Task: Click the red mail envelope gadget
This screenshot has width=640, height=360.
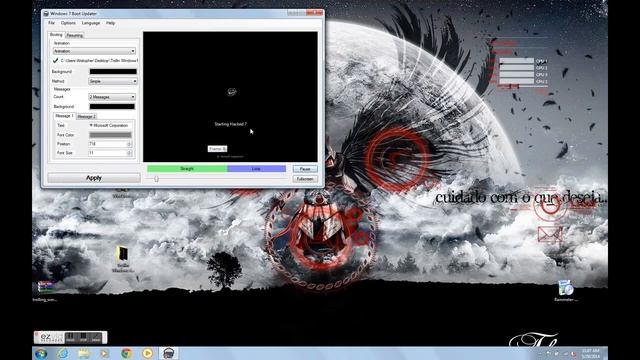Action: (550, 235)
